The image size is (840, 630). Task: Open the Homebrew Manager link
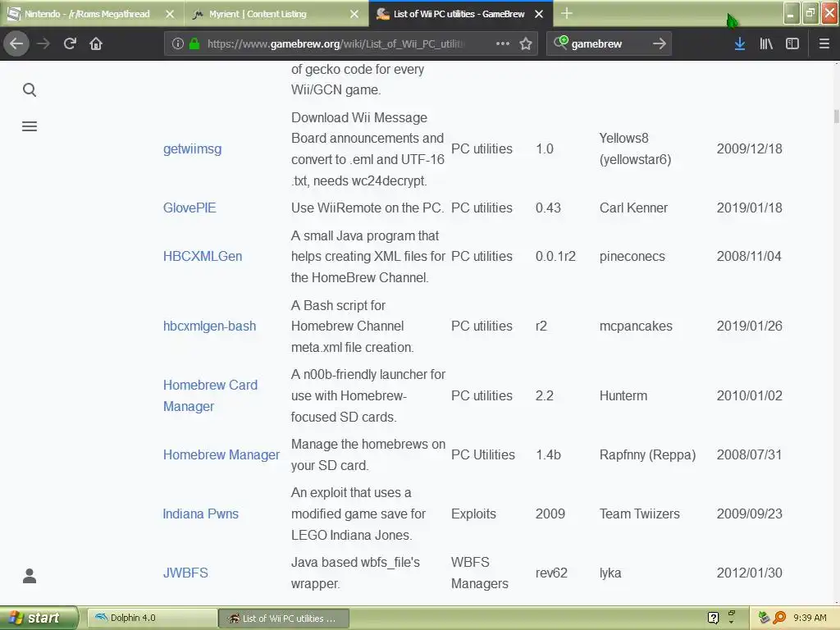click(x=221, y=454)
